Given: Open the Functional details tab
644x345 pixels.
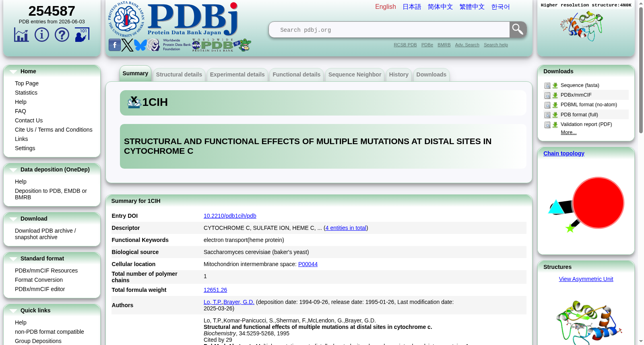Looking at the screenshot, I should (297, 74).
